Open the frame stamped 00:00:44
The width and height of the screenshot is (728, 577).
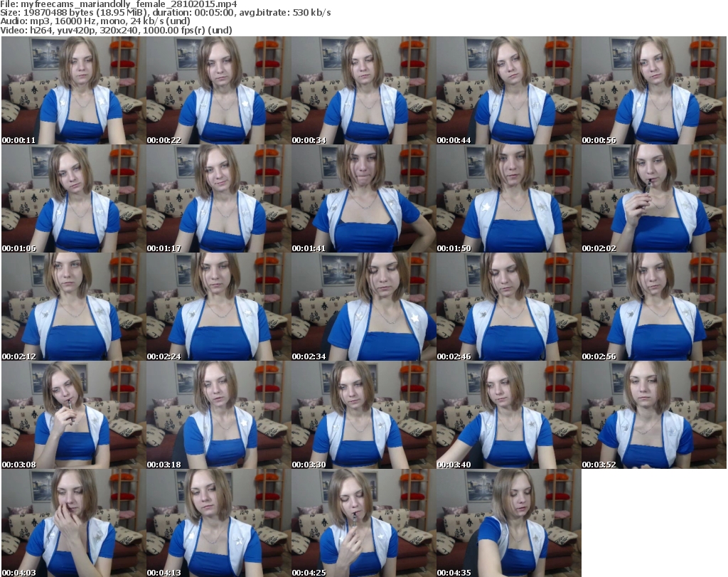(x=508, y=90)
